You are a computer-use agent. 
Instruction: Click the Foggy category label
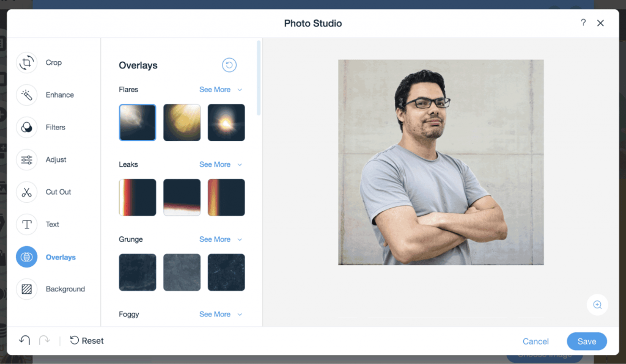[129, 315]
